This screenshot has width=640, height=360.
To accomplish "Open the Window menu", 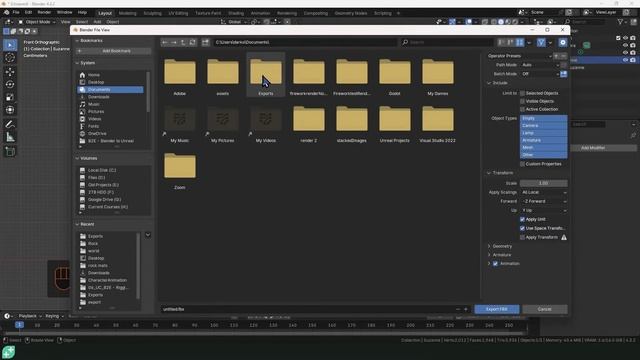I will pyautogui.click(x=64, y=13).
